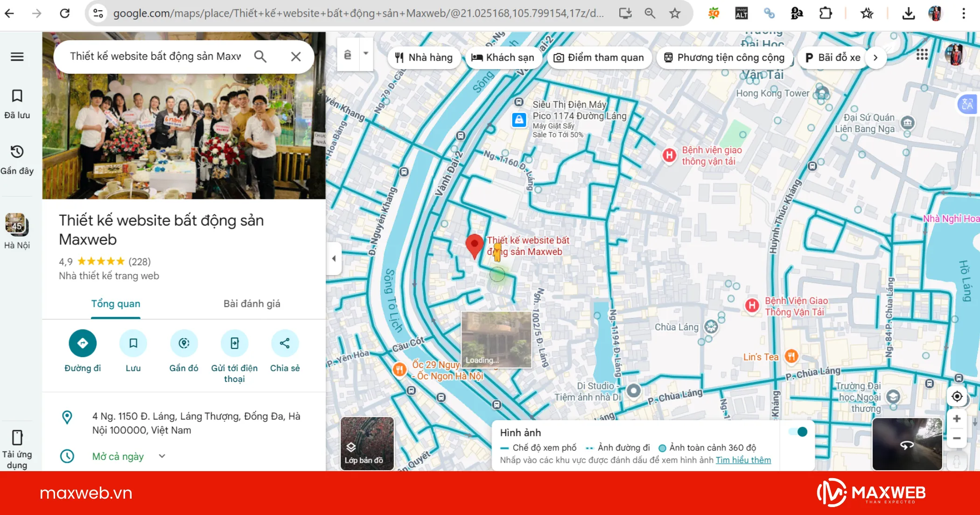
Task: Click the Nhà hàng search button
Action: 423,57
